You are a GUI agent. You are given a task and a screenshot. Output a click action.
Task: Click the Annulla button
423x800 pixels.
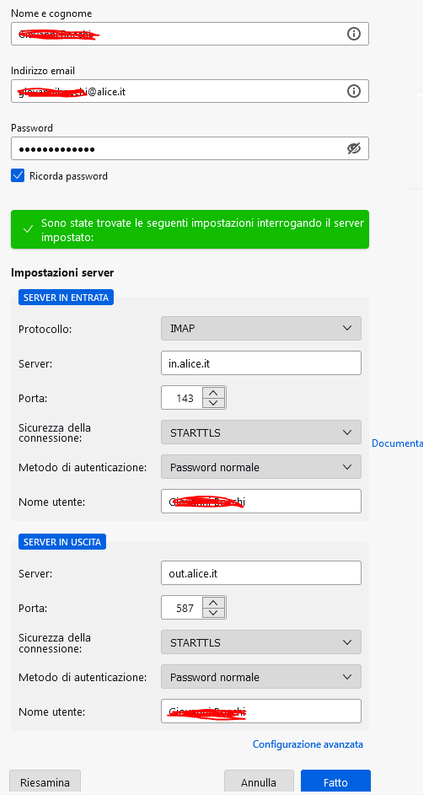pyautogui.click(x=259, y=783)
